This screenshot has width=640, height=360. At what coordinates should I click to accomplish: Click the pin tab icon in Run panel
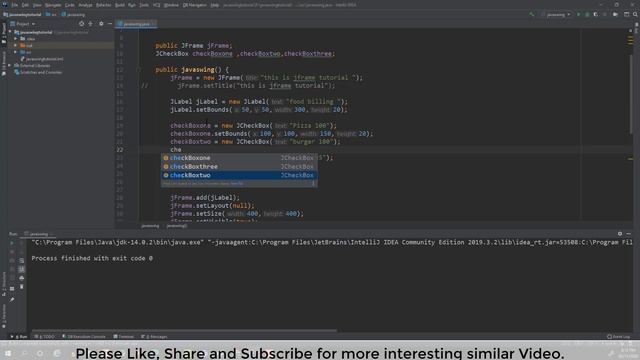(12, 300)
